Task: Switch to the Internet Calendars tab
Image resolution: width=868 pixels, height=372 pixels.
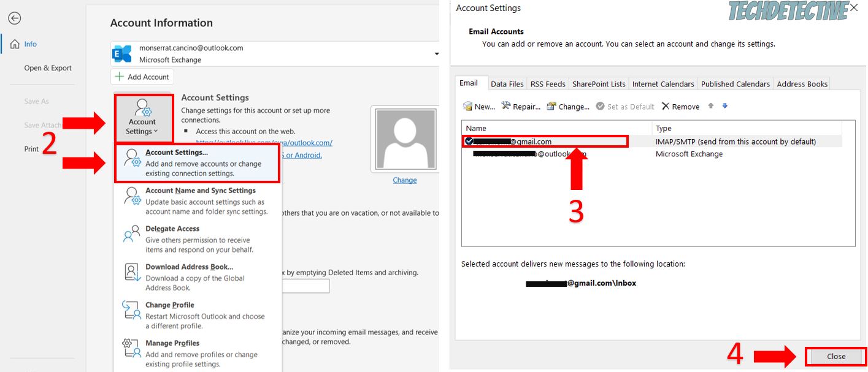Action: [663, 84]
